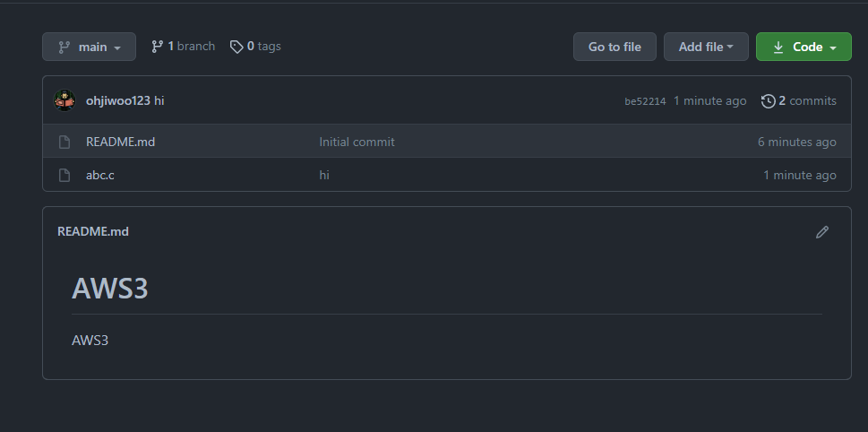Image resolution: width=868 pixels, height=432 pixels.
Task: Click the 1 minute ago timestamp beside be52214
Action: (x=709, y=100)
